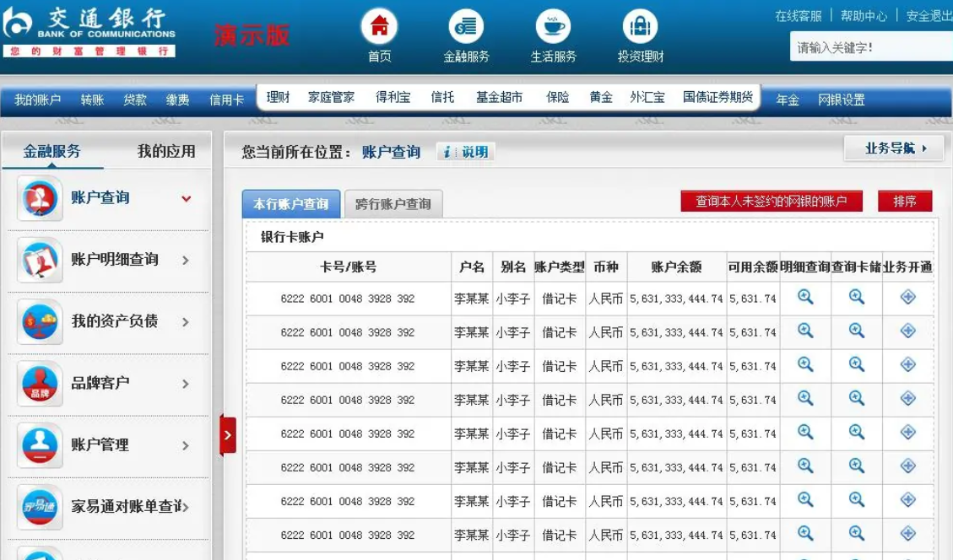Click the 我的资产负债 sidebar icon
Screen dimensions: 953x560
(41, 322)
